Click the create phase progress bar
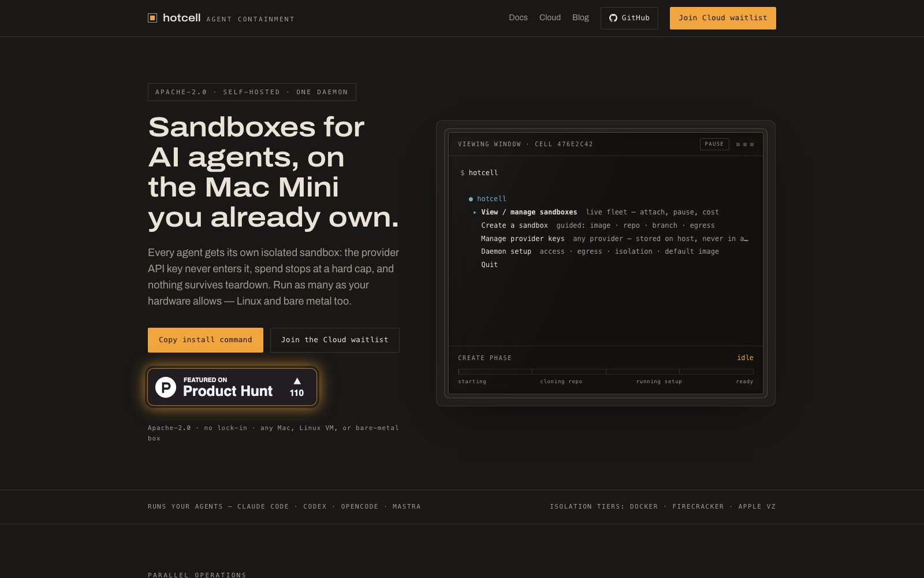The height and width of the screenshot is (578, 924). [x=606, y=372]
